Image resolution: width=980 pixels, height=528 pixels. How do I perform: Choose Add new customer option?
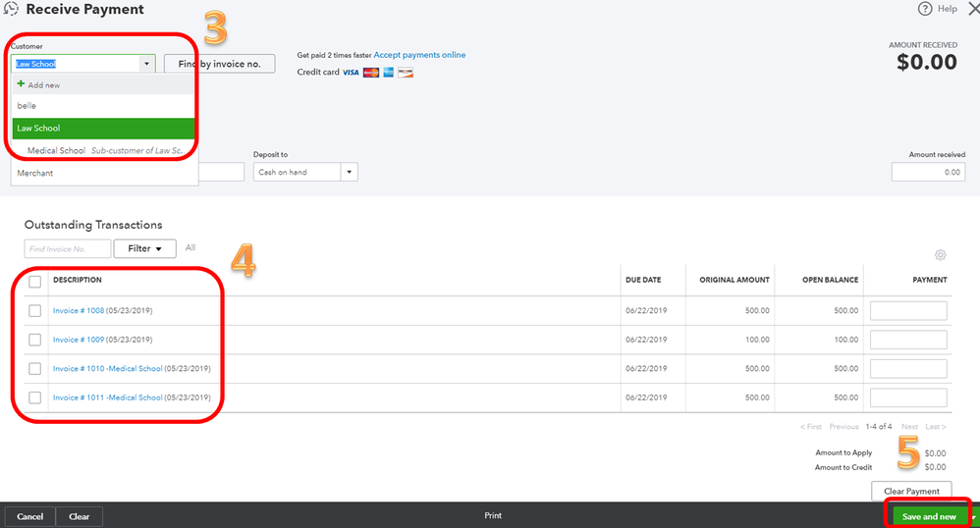tap(103, 84)
